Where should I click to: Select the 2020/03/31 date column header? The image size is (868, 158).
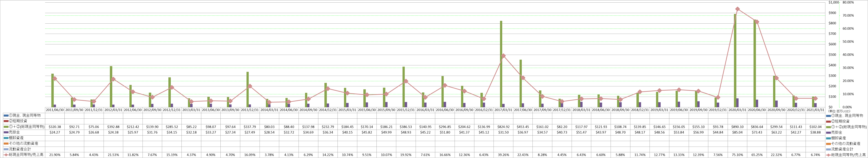[x=738, y=110]
